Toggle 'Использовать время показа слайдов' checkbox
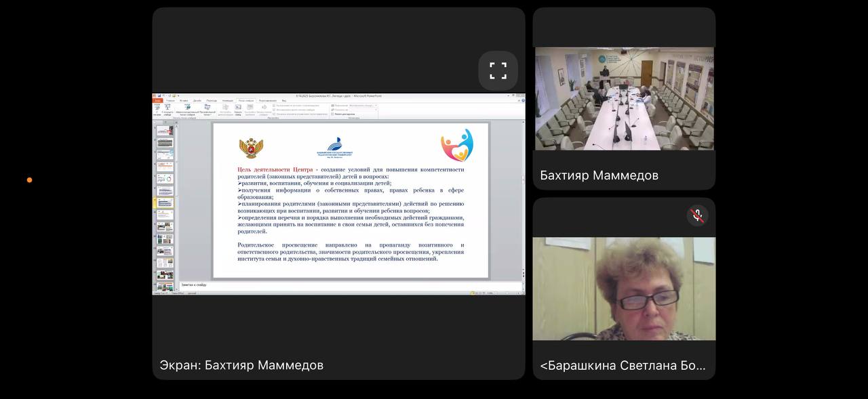The width and height of the screenshot is (868, 399). coord(274,110)
